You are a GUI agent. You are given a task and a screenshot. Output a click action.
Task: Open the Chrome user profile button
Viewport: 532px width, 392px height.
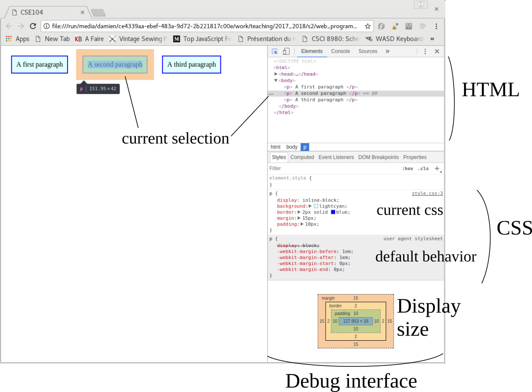pos(421,5)
